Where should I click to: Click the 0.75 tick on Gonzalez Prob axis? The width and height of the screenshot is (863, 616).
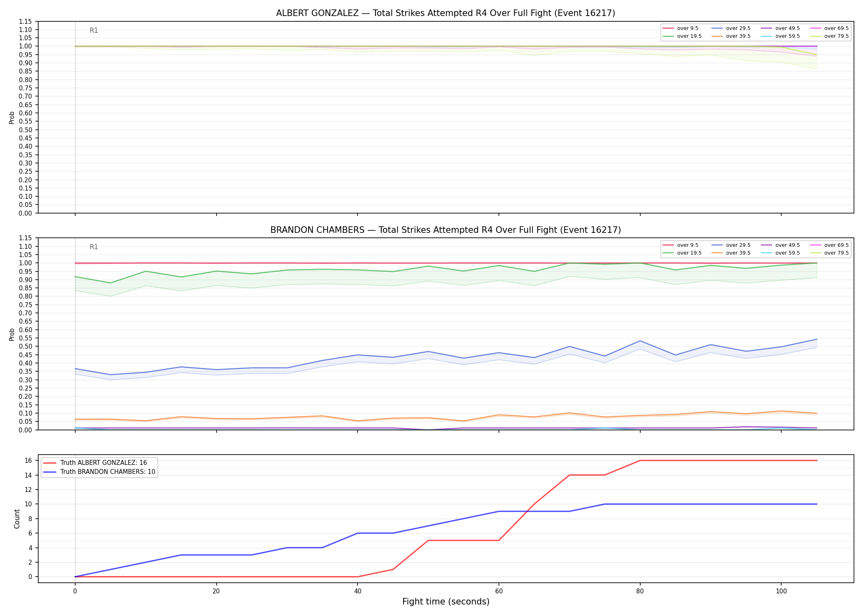tap(25, 88)
